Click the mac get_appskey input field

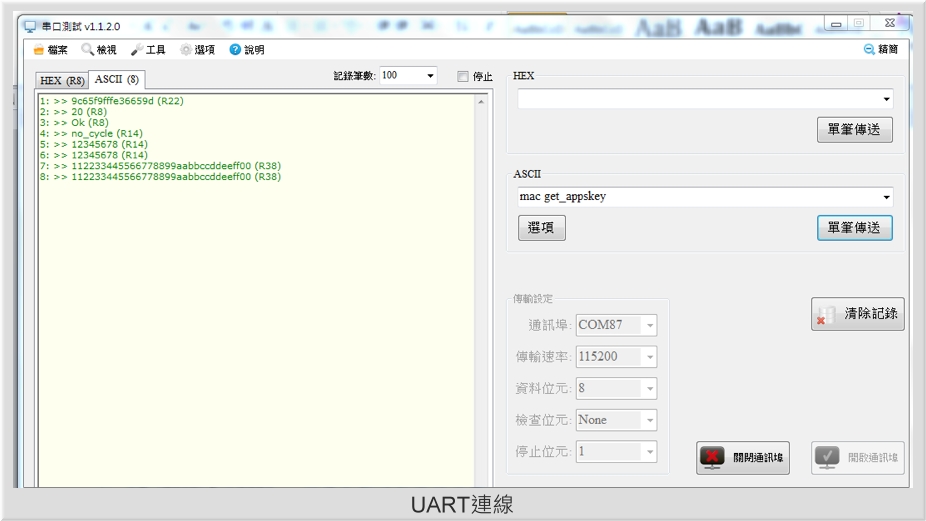(x=695, y=197)
